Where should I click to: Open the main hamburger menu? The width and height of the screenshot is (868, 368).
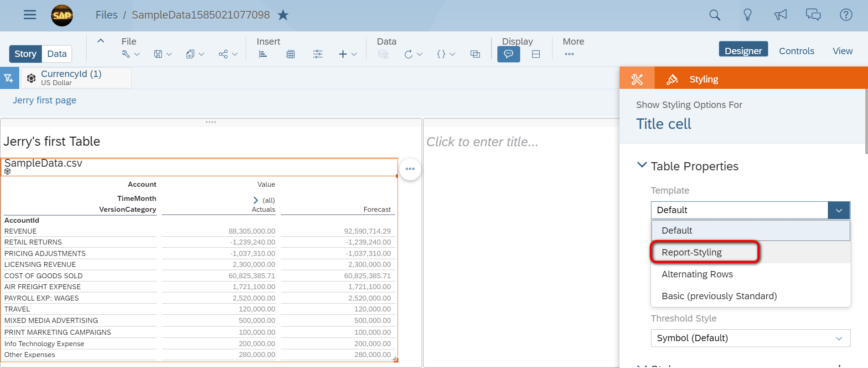(30, 15)
